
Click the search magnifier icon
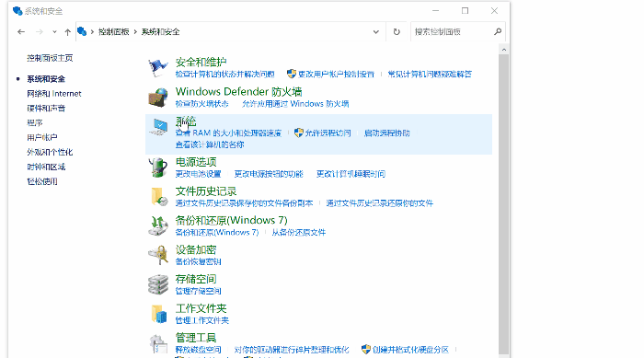click(498, 31)
